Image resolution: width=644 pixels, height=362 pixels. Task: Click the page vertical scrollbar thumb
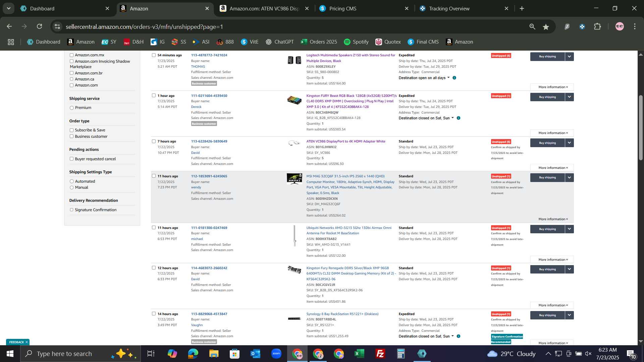click(x=641, y=127)
